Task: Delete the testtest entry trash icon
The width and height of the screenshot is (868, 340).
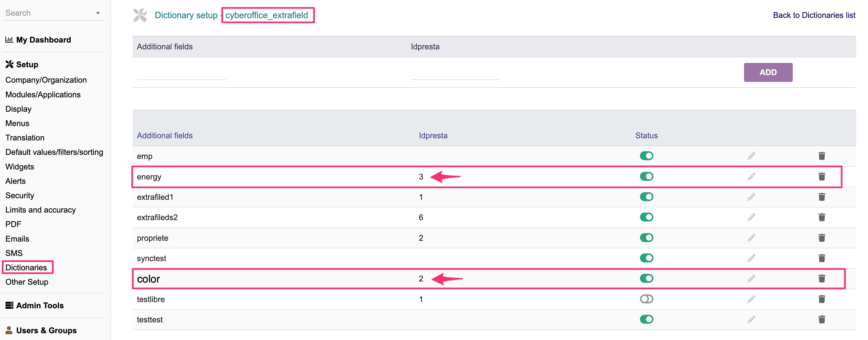Action: (x=821, y=319)
